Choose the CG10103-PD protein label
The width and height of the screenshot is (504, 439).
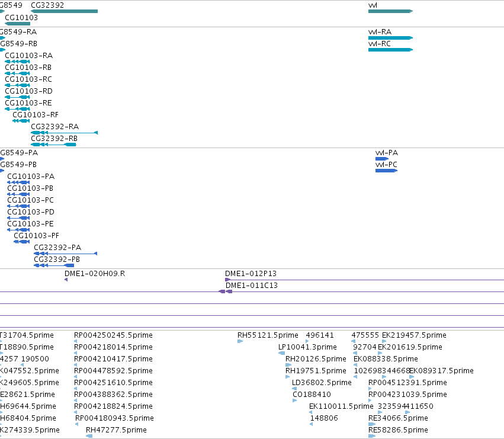tap(31, 212)
